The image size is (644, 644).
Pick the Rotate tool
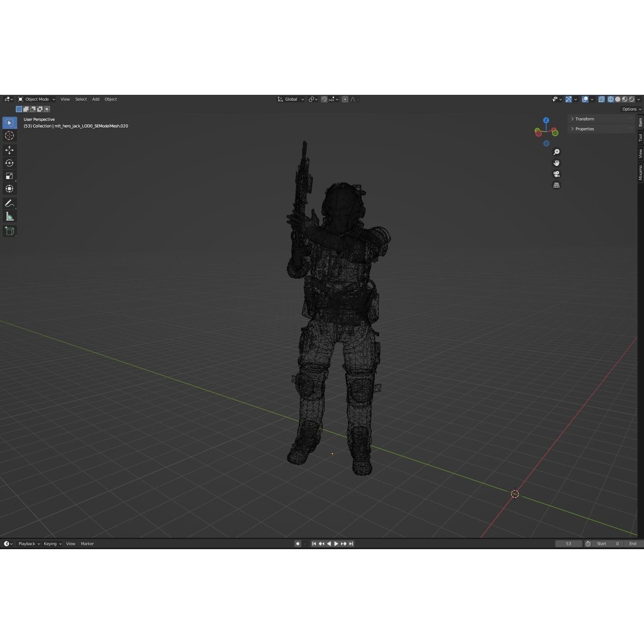[x=10, y=163]
